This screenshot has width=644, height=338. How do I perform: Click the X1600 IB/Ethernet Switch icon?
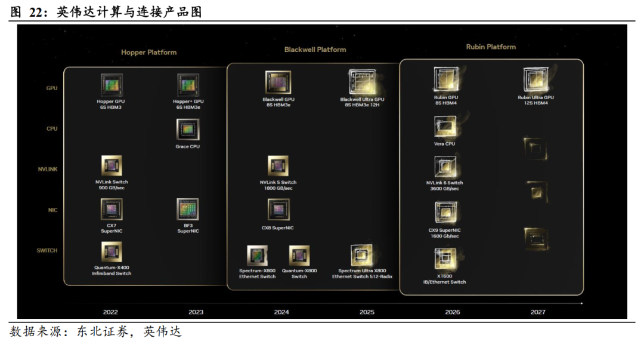pos(445,259)
